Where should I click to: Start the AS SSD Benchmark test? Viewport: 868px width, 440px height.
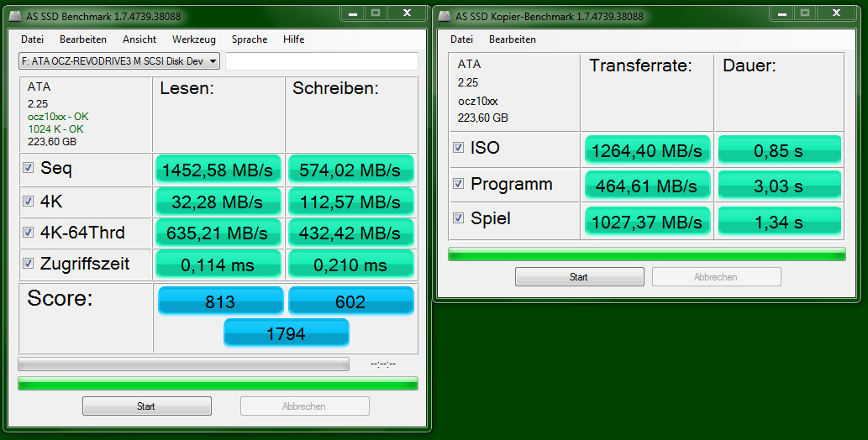tap(145, 406)
